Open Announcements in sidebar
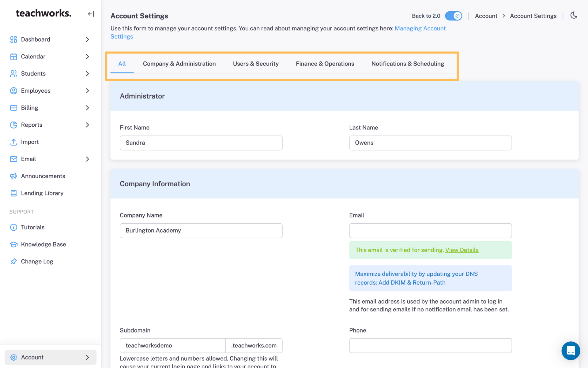The width and height of the screenshot is (588, 368). click(43, 176)
